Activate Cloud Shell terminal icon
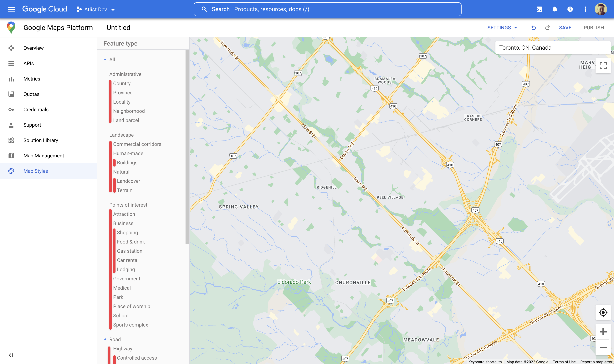The height and width of the screenshot is (364, 614). [539, 9]
